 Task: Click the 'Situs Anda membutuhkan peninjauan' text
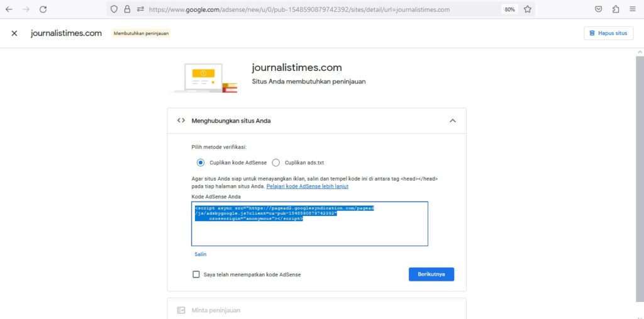pyautogui.click(x=309, y=82)
